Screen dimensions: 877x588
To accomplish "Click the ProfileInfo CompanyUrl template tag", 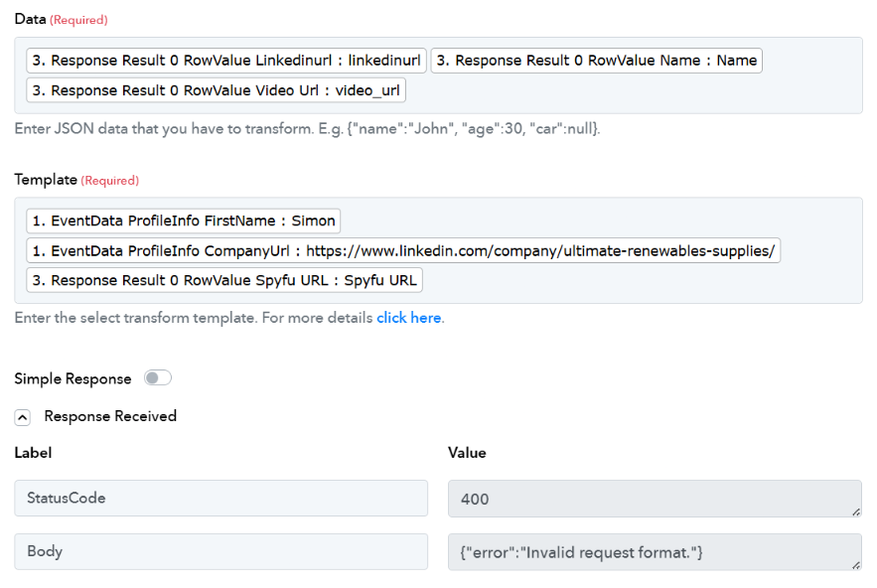I will pos(402,250).
